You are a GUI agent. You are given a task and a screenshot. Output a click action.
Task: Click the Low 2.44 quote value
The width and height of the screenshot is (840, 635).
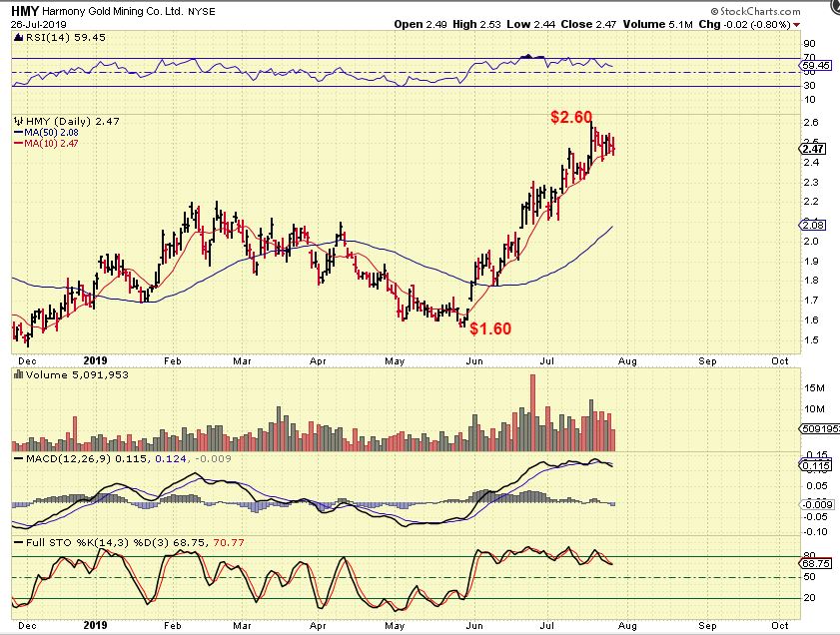pyautogui.click(x=531, y=25)
